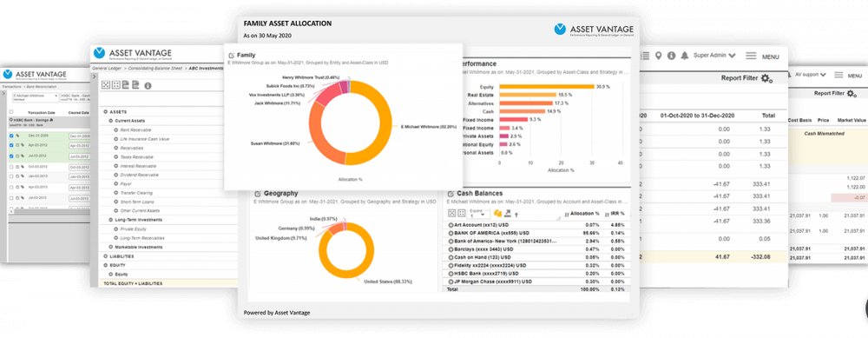Screen dimensions: 868x338
Task: Open Report Filter gear in AV support window
Action: pyautogui.click(x=852, y=94)
